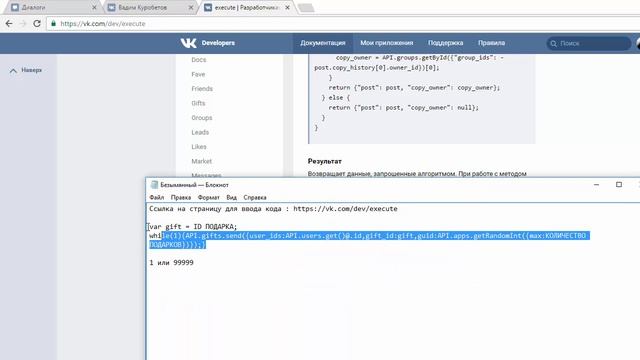Switch to the Вадим Куроветов tab

click(x=149, y=8)
